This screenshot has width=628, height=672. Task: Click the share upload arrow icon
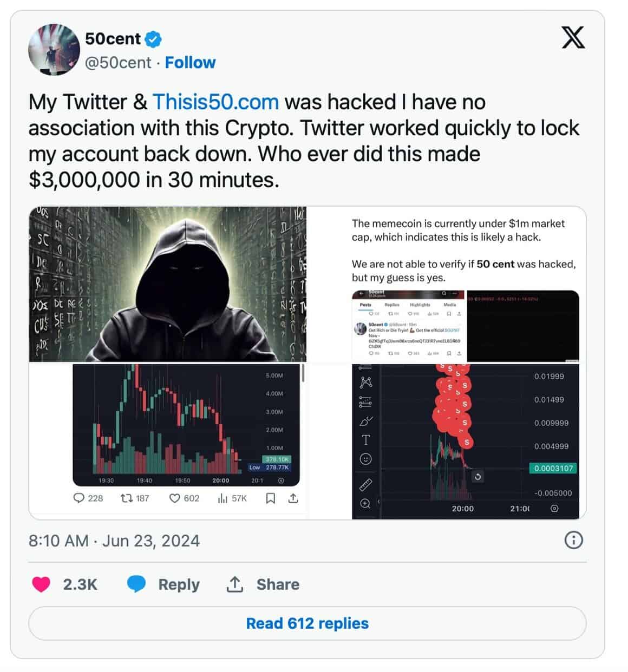click(x=234, y=584)
